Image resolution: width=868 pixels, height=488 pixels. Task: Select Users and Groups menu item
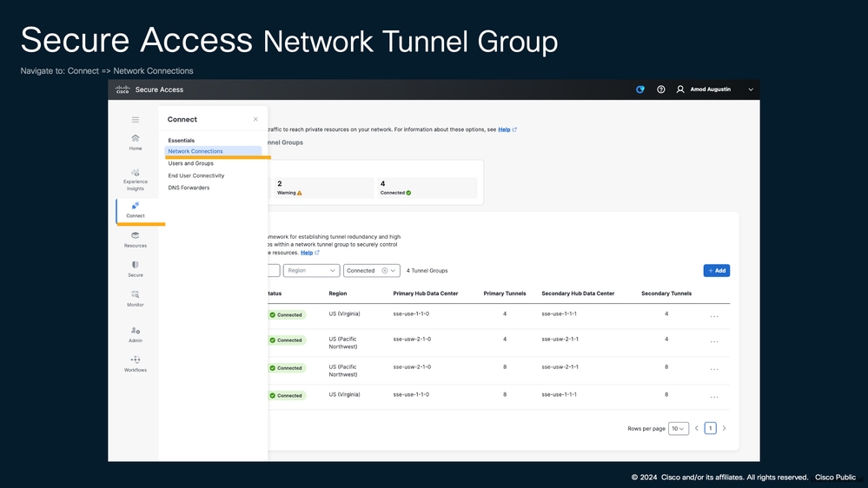pyautogui.click(x=190, y=163)
